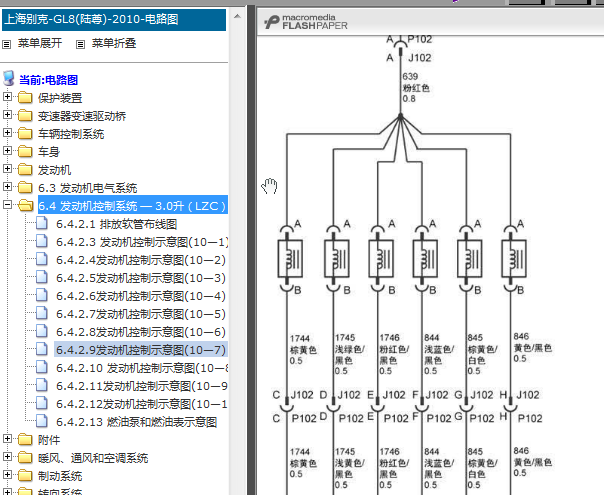Screen dimensions: 604x495
Task: Click the page icon for 6.4.2.12
Action: pyautogui.click(x=42, y=403)
